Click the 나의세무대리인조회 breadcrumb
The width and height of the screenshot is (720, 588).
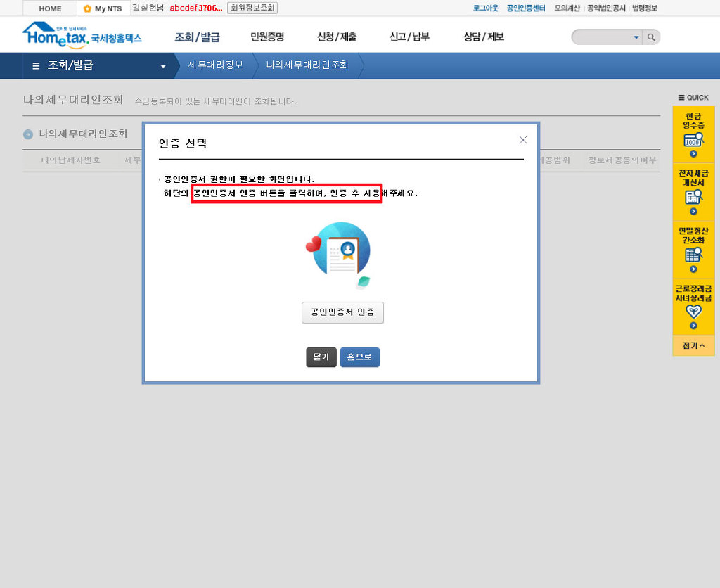tap(307, 65)
